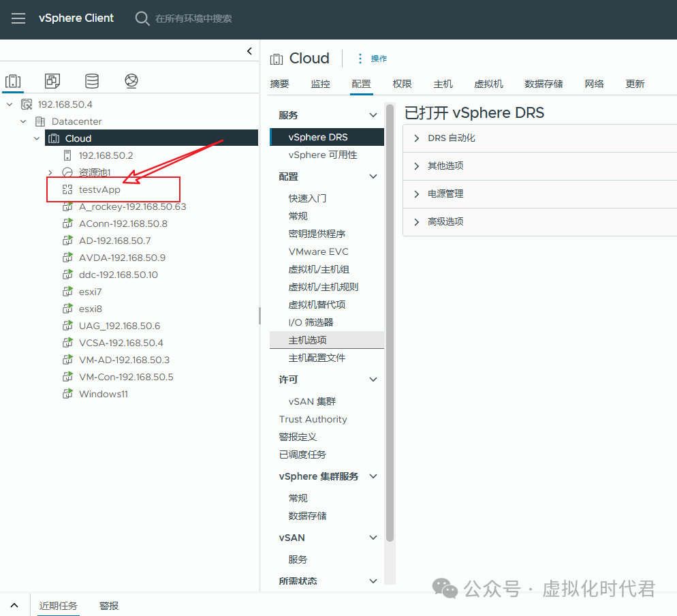Click the VM-AD-192.168.50.3 VM icon

pyautogui.click(x=68, y=359)
